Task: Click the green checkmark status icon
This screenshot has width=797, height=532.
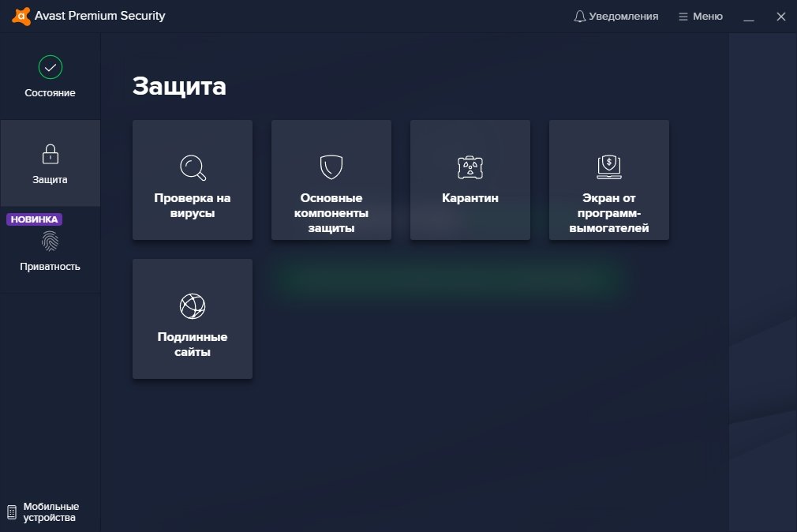Action: [x=51, y=68]
